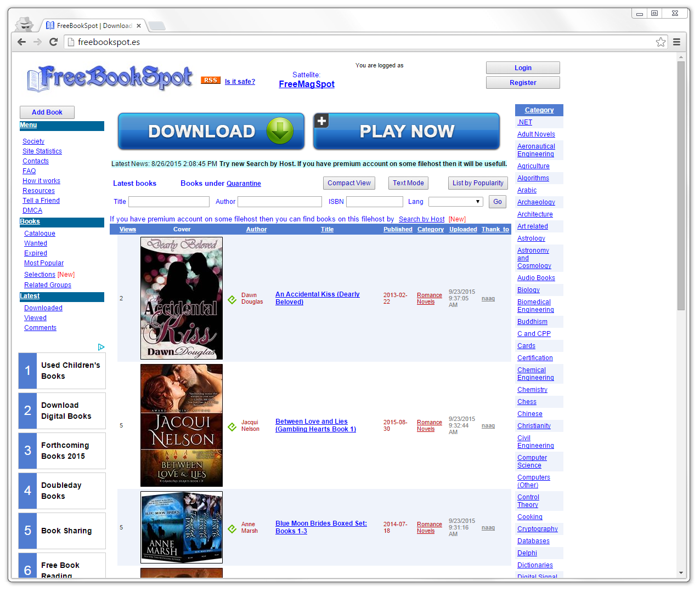Sort results by the Uploaded column
The height and width of the screenshot is (592, 700).
462,229
